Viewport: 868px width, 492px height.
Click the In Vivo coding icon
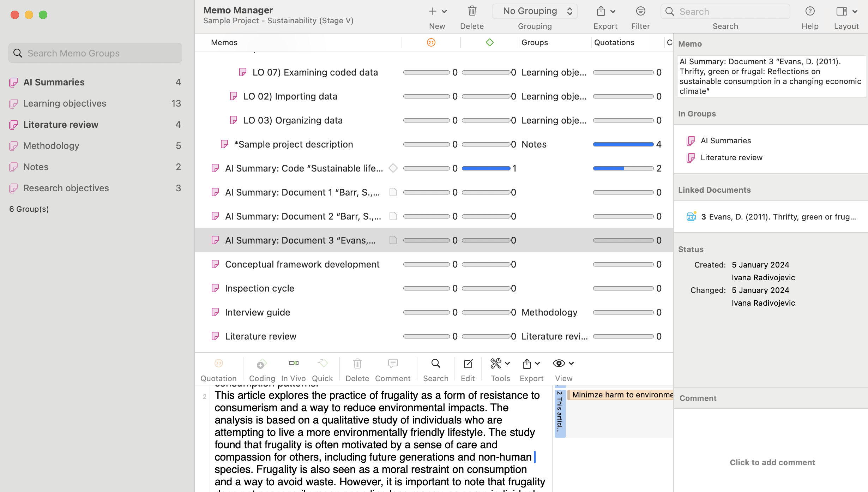[293, 363]
